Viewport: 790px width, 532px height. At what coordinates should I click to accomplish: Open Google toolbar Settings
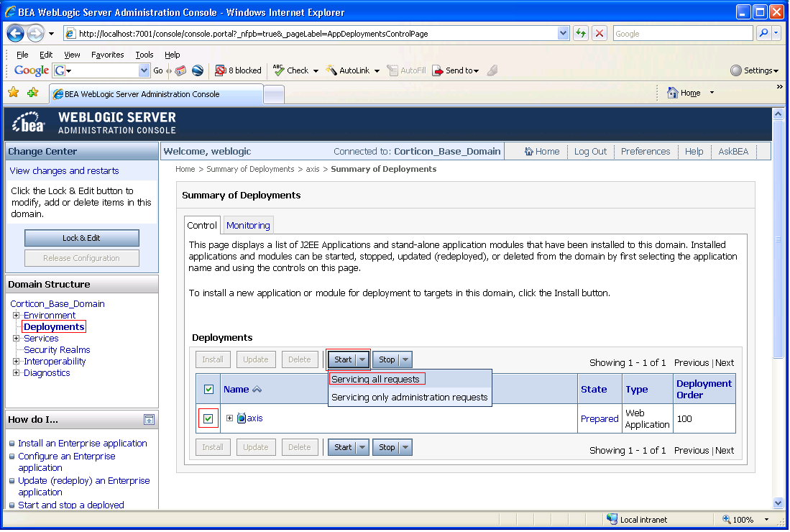pyautogui.click(x=754, y=70)
